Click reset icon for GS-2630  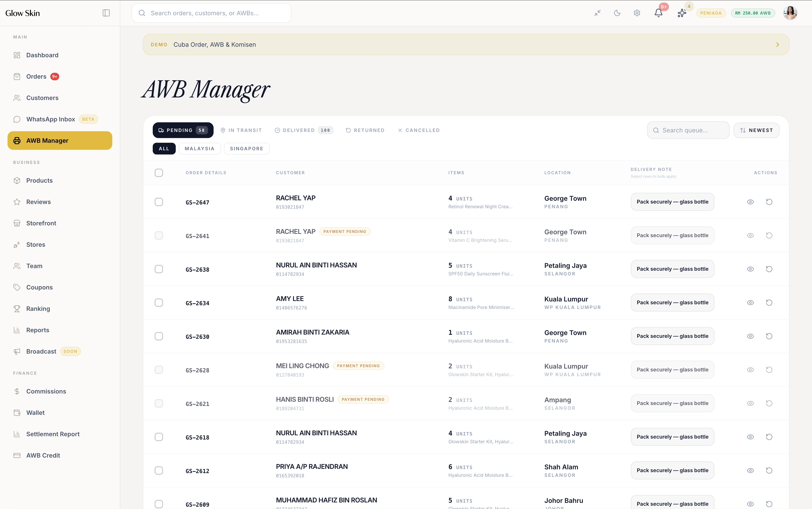pos(769,336)
